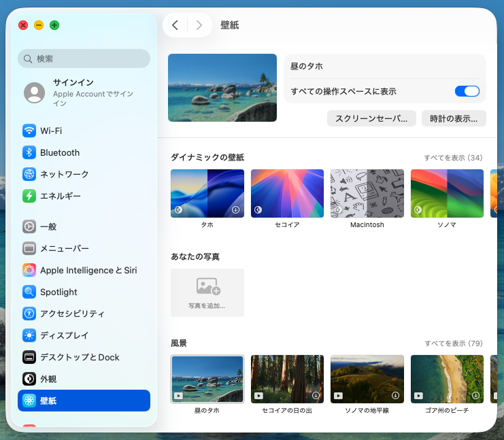This screenshot has width=504, height=440.
Task: Toggle すべての操作スペースに表示 switch
Action: (467, 91)
